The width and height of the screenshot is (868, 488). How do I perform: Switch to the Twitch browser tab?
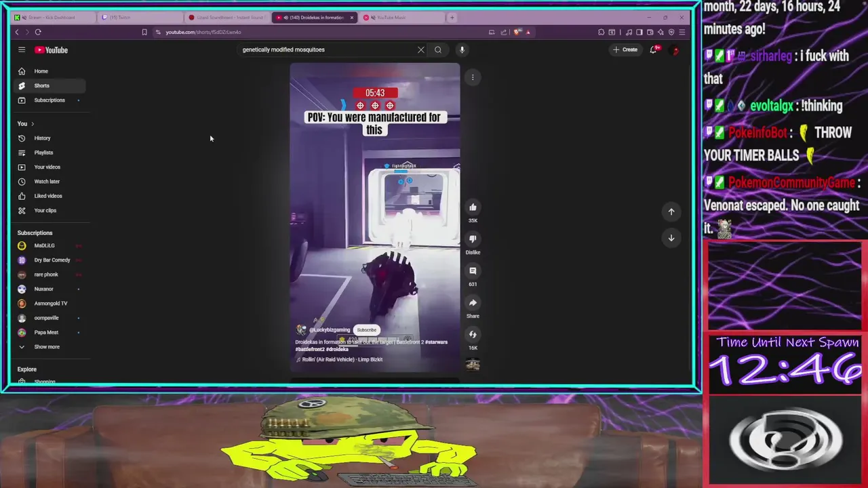pyautogui.click(x=139, y=18)
